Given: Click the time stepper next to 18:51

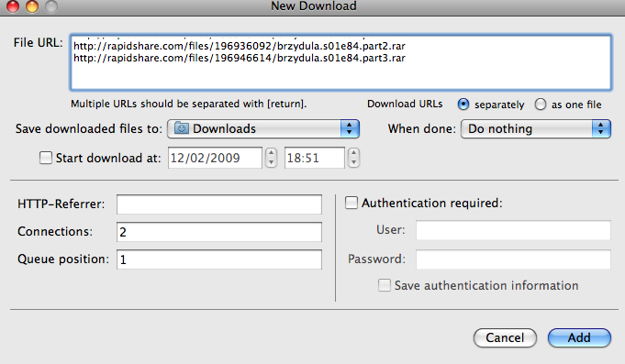Looking at the screenshot, I should coord(353,158).
